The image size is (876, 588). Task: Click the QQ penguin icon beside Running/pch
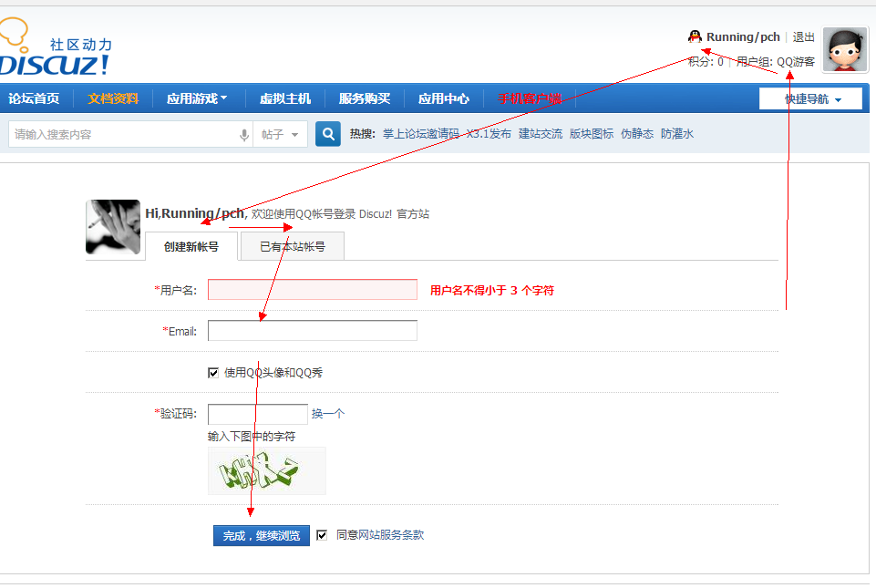(695, 36)
